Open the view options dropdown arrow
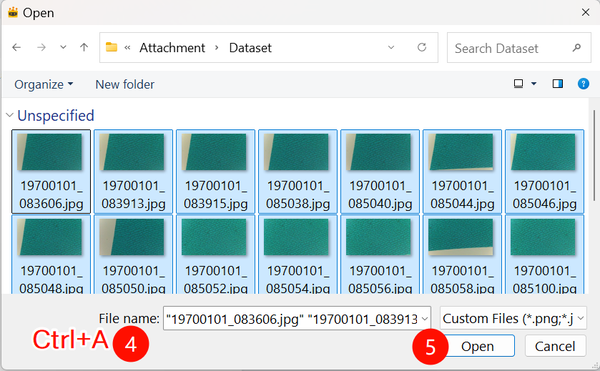Viewport: 600px width, 371px height. coord(534,83)
